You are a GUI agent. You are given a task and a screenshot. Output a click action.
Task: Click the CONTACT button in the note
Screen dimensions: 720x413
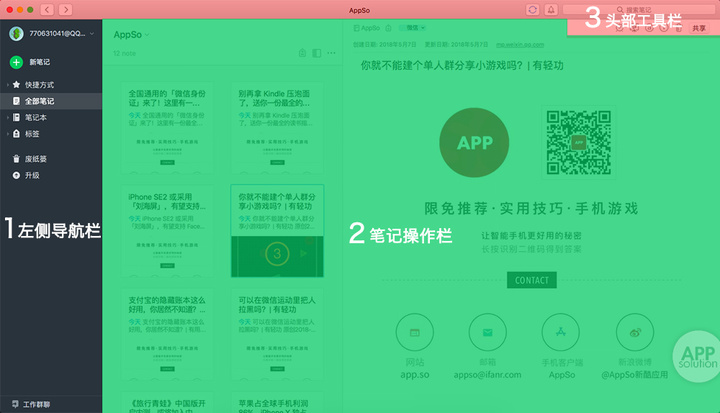tap(532, 280)
